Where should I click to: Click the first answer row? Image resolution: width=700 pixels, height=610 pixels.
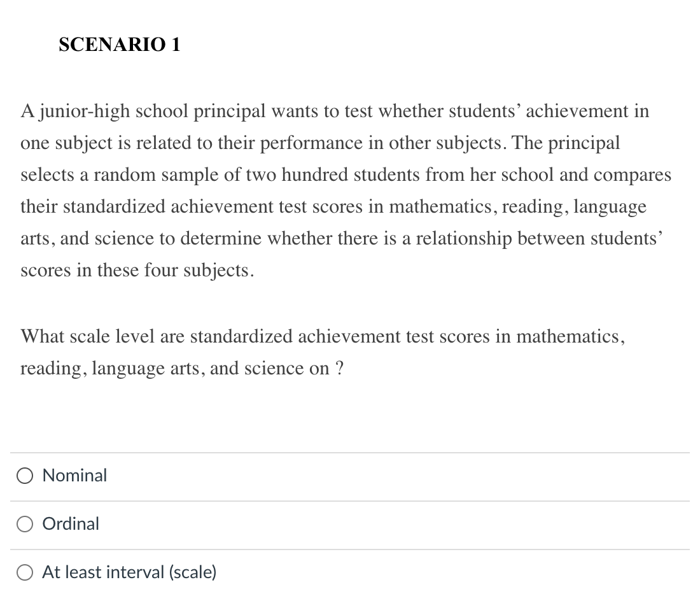[x=255, y=475]
